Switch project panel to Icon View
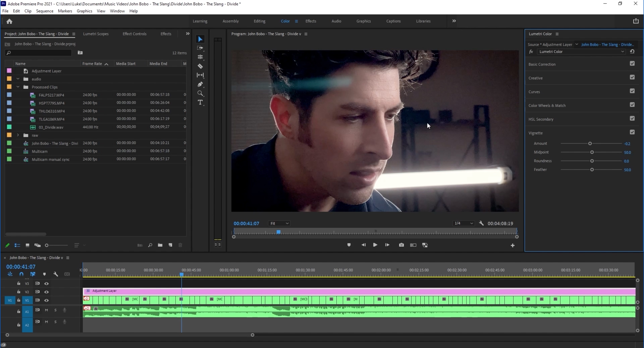 pyautogui.click(x=28, y=245)
